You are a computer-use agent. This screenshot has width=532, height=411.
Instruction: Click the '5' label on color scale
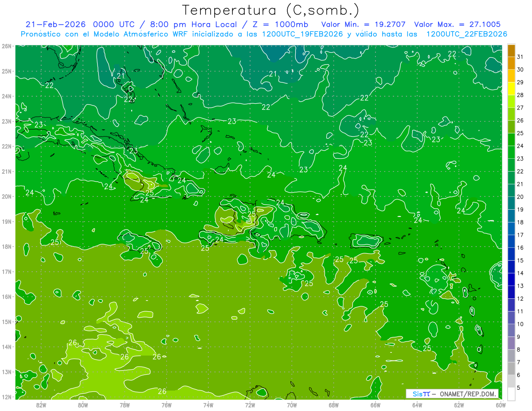tap(519, 388)
